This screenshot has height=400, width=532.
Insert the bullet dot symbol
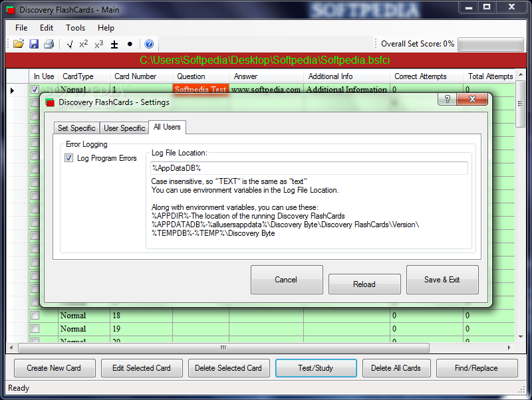point(130,44)
